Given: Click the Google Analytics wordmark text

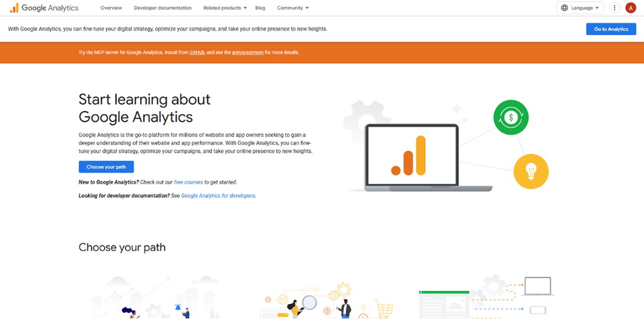Looking at the screenshot, I should (50, 8).
